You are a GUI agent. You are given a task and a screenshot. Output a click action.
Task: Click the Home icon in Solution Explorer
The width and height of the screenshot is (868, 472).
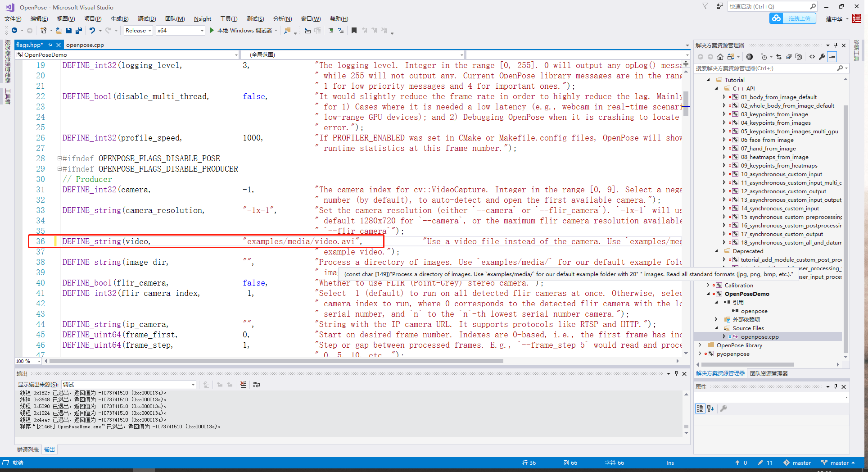point(720,57)
